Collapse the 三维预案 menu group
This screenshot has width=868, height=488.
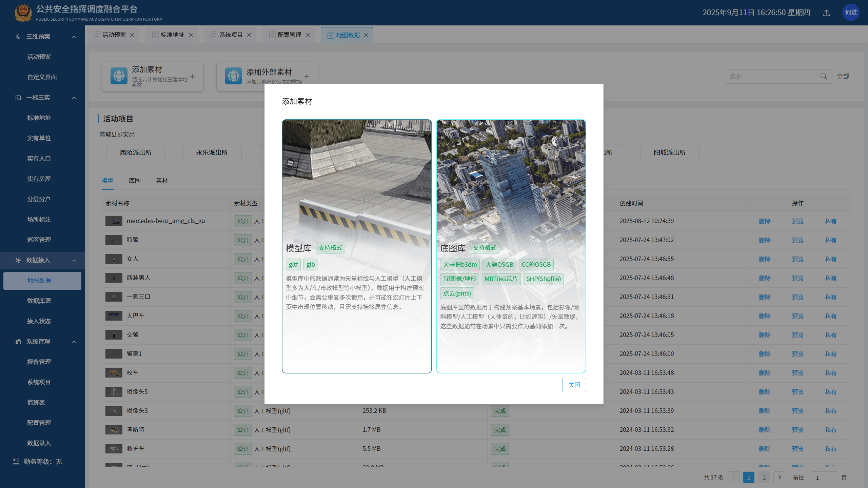(74, 37)
